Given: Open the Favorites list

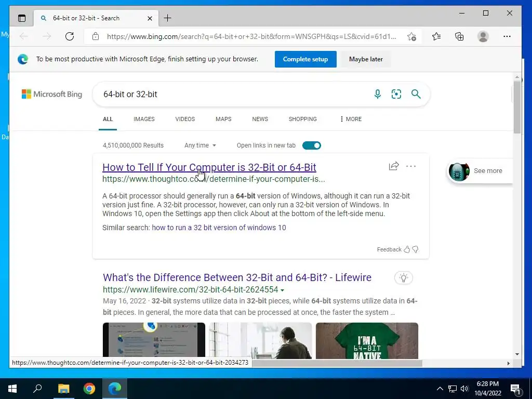Looking at the screenshot, I should coord(436,36).
